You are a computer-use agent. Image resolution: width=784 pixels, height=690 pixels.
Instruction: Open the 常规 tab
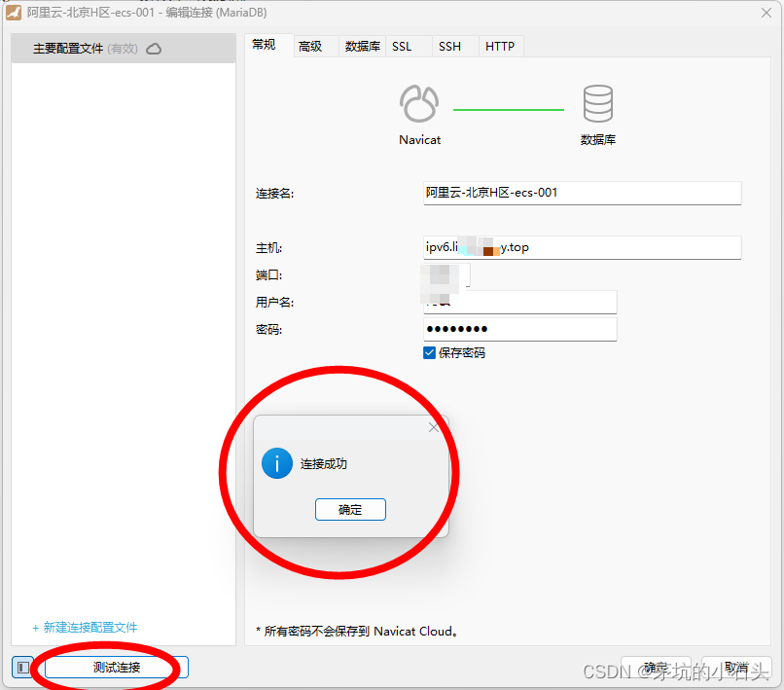click(267, 46)
